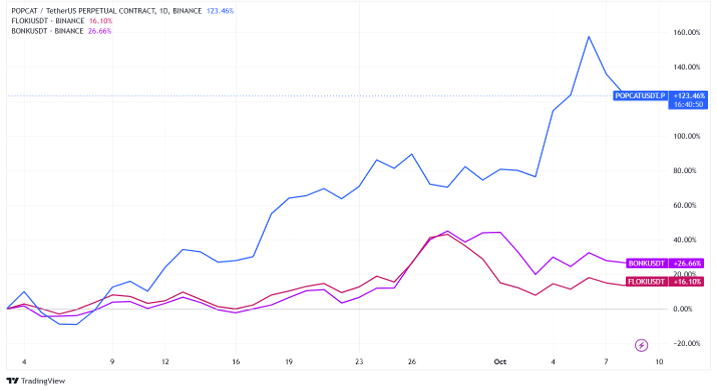Screen dimensions: 717x391
Task: Click the 60.00% axis label
Action: tap(685, 205)
